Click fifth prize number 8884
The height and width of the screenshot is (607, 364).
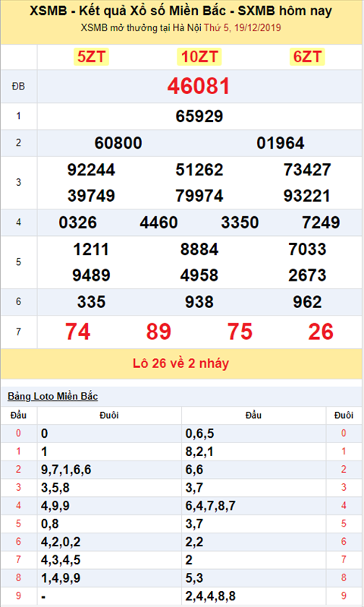point(199,250)
